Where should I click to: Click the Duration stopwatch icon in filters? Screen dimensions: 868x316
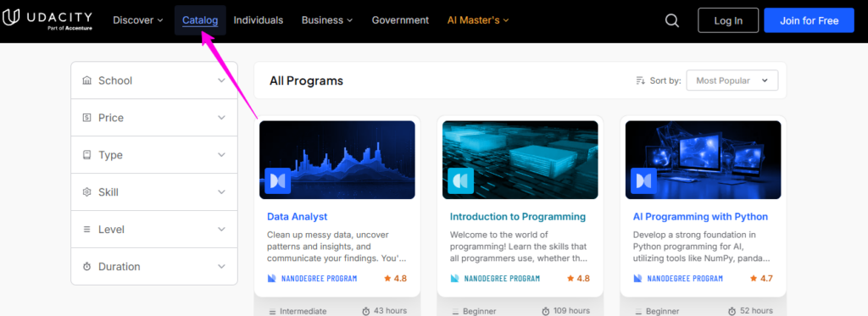[87, 266]
